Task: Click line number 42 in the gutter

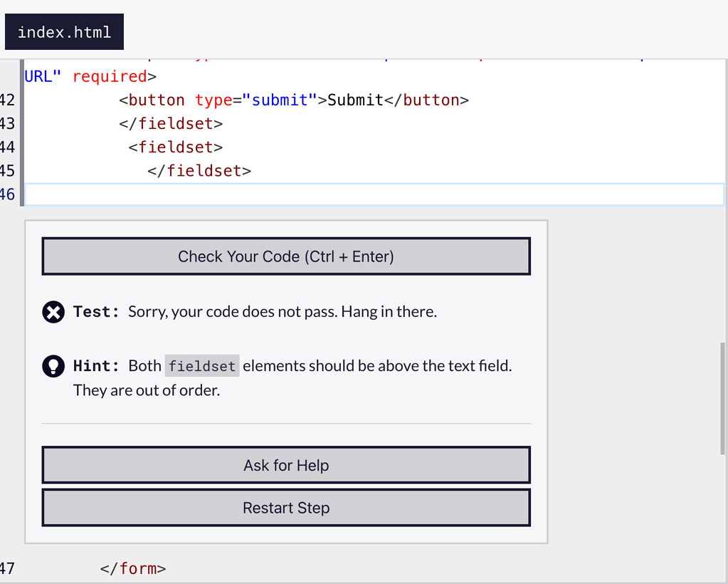Action: tap(8, 100)
